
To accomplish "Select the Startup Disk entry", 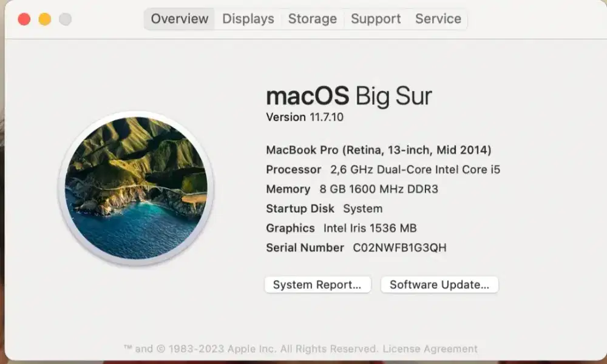I will 324,209.
